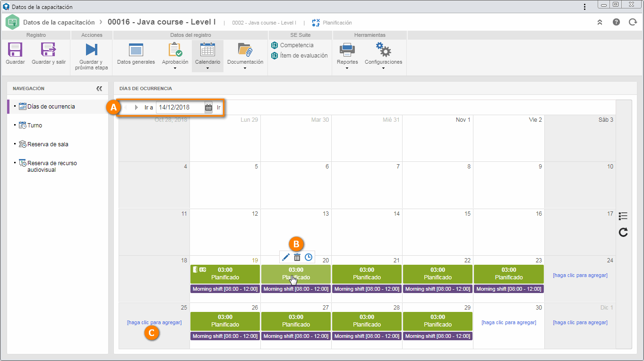Click the trash delete icon on day 20

(297, 257)
